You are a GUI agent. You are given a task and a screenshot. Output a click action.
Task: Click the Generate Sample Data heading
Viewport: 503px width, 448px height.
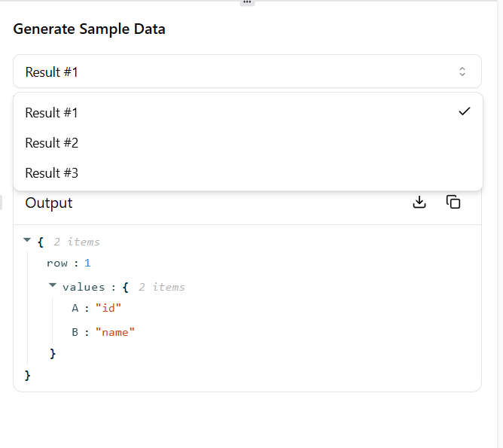click(x=90, y=29)
